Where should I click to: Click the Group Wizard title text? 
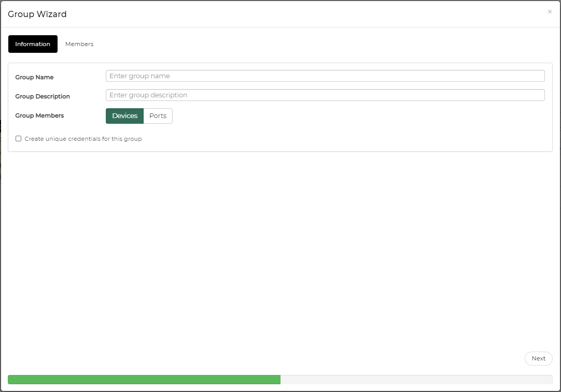37,14
